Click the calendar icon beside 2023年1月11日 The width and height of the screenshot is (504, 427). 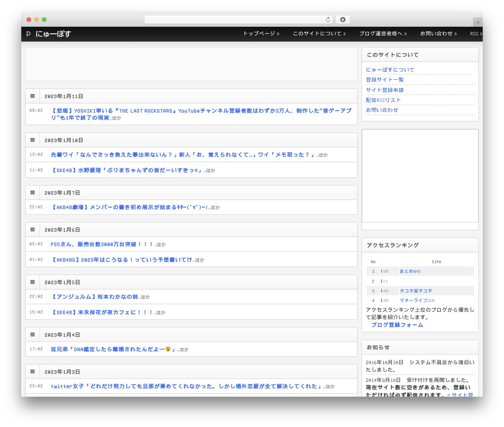click(x=33, y=96)
